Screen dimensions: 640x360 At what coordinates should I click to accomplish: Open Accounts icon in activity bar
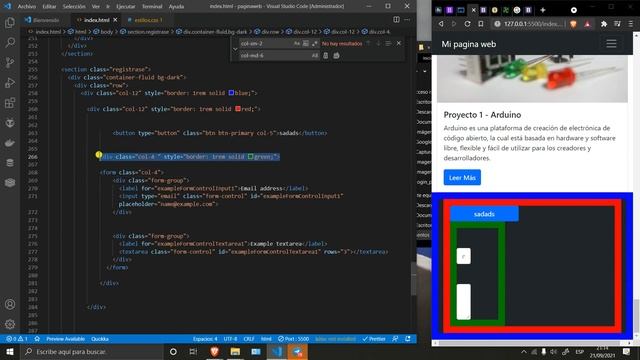10,304
